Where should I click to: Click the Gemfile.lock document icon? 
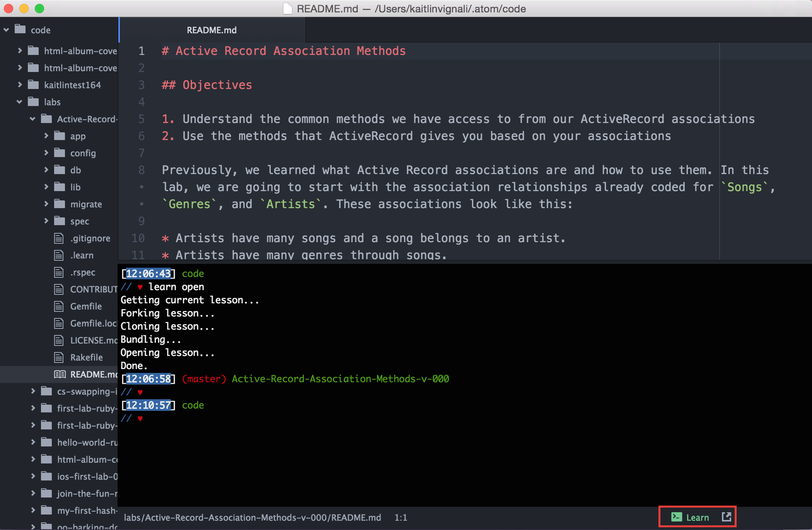click(58, 323)
